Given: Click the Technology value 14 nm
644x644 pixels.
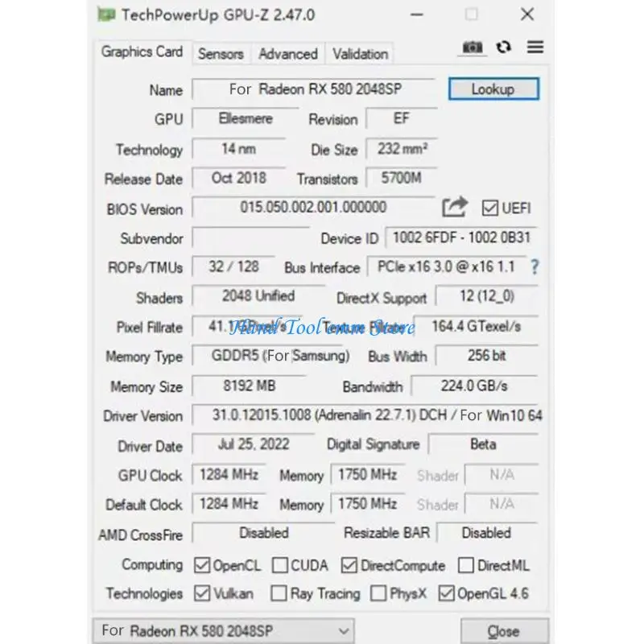Looking at the screenshot, I should (238, 149).
